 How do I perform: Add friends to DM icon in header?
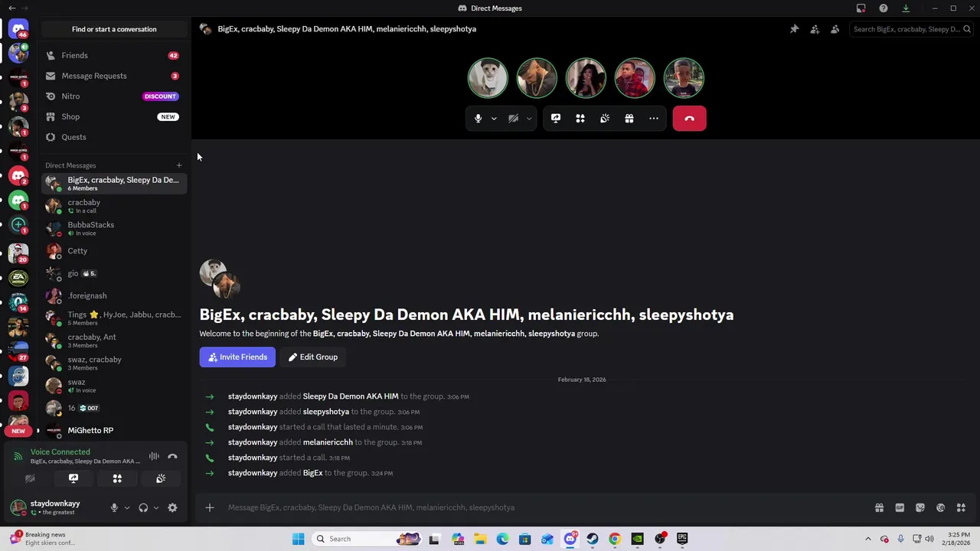815,29
